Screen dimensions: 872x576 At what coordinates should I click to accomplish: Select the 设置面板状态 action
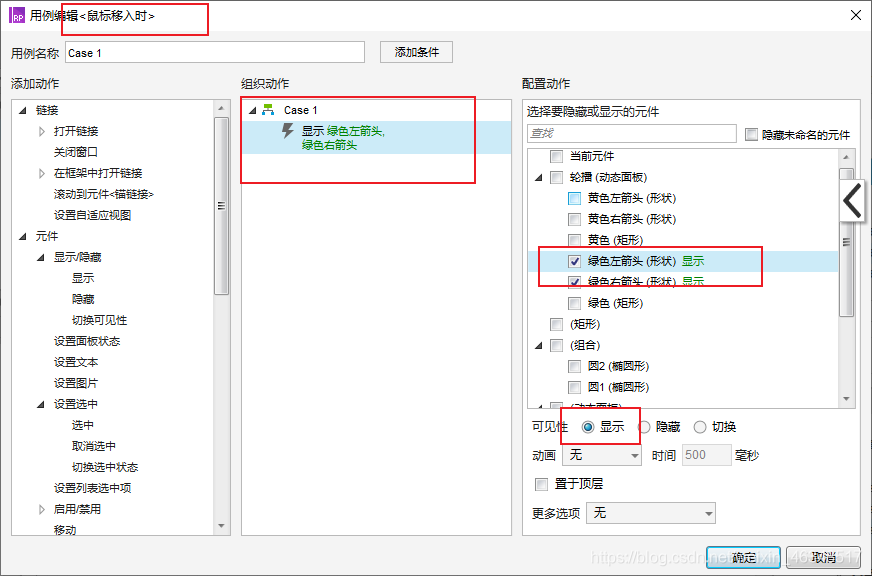pyautogui.click(x=87, y=341)
